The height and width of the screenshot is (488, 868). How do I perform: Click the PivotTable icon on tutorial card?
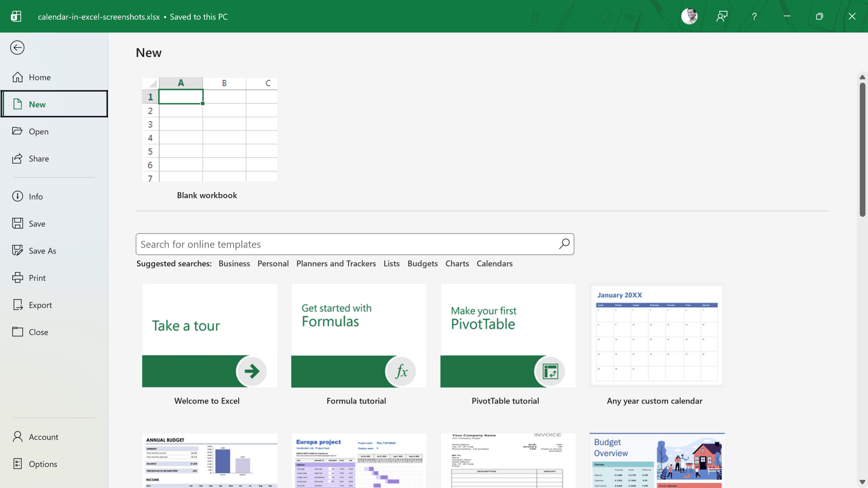pyautogui.click(x=550, y=371)
